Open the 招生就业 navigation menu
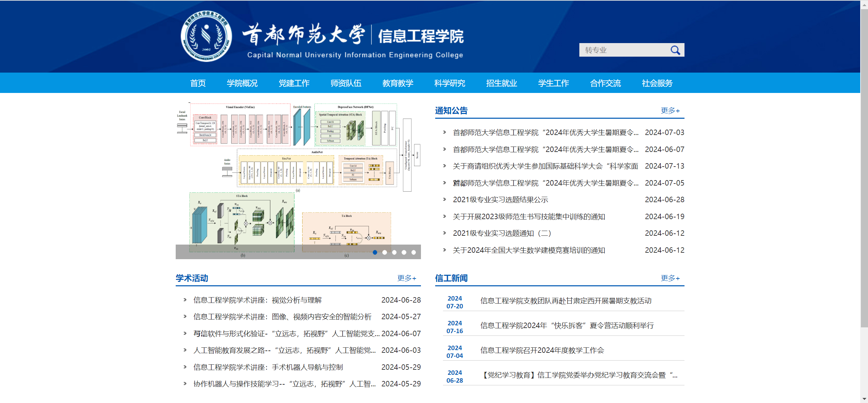Viewport: 868px width, 403px height. tap(501, 83)
